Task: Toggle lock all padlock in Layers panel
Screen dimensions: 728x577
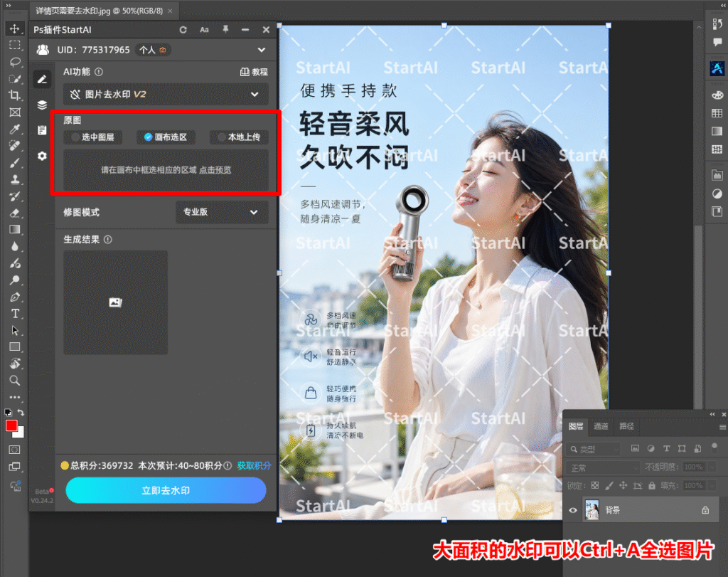Action: [652, 485]
